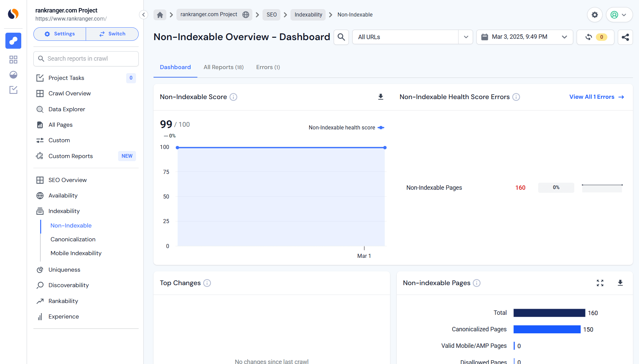
Task: Open the Errors tab
Action: [268, 67]
